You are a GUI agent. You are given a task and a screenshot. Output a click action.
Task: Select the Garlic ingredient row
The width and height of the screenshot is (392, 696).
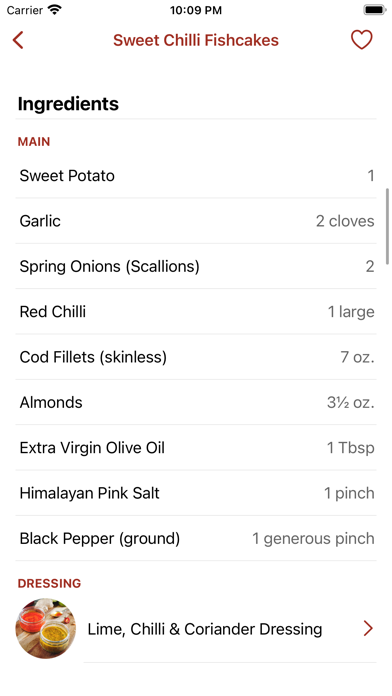tap(196, 221)
